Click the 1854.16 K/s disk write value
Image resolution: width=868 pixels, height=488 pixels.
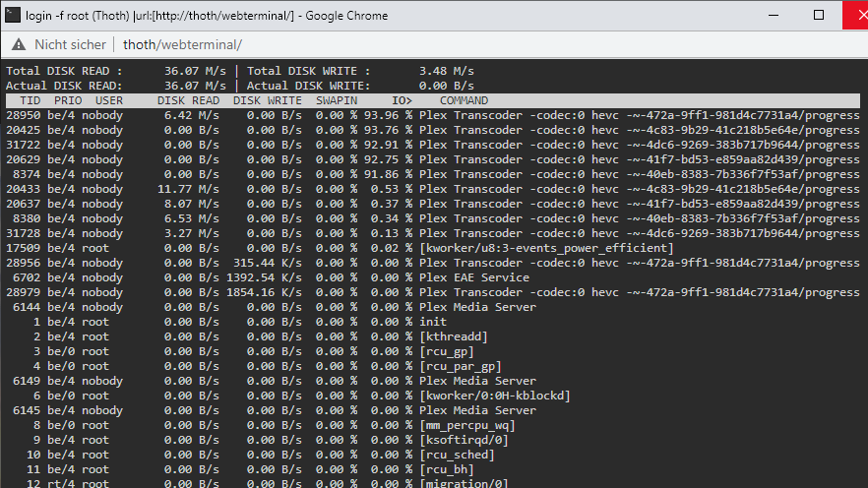tap(264, 292)
